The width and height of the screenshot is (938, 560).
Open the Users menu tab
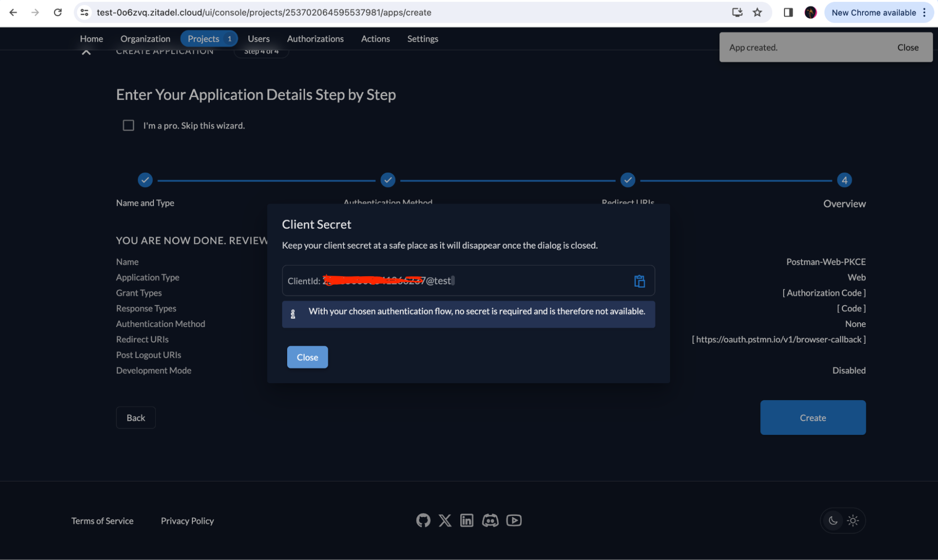click(x=259, y=39)
